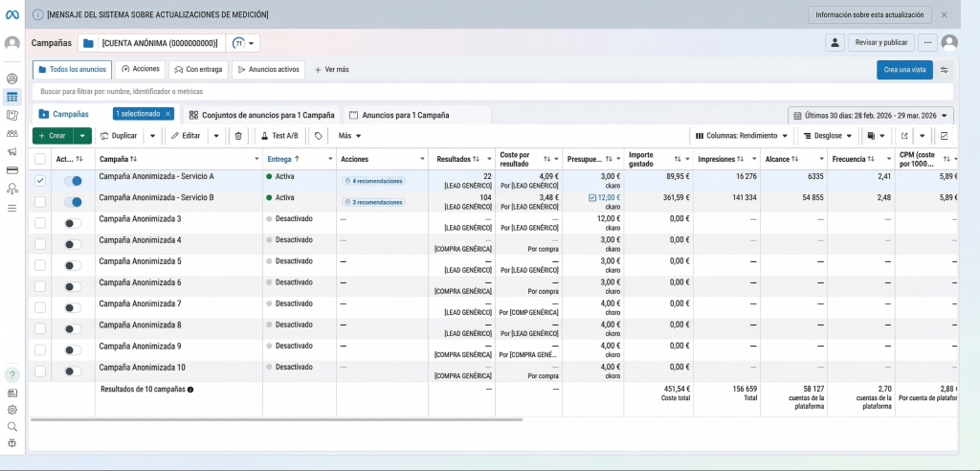Toggle off Campaña Anonimizada - Servicio B
Viewport: 980px width, 471px height.
coord(73,202)
